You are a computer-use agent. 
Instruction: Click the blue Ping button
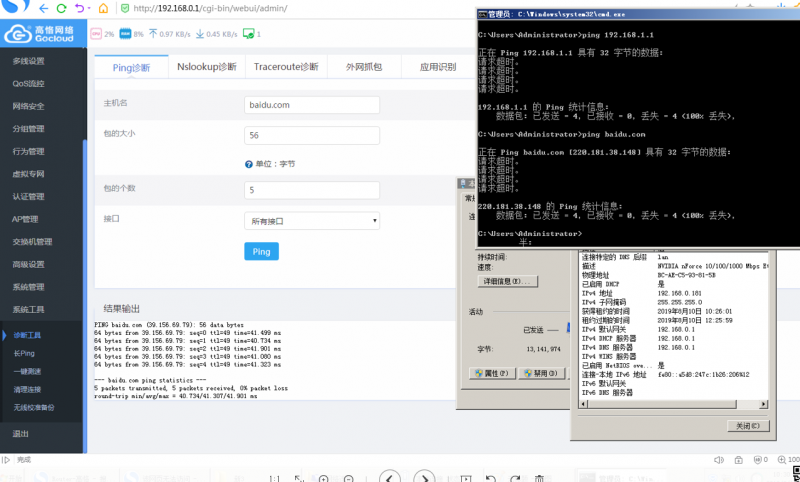click(261, 251)
